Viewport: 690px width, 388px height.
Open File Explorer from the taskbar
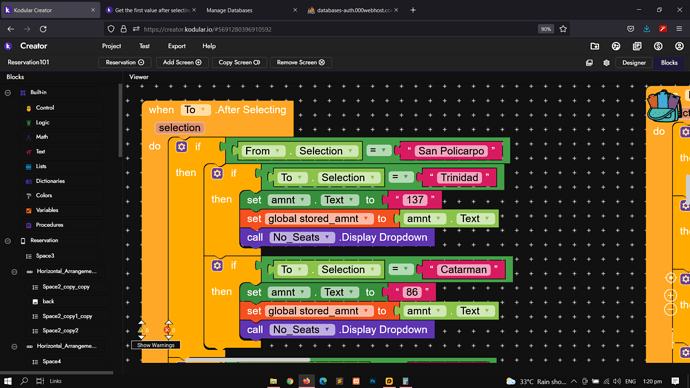(273, 381)
